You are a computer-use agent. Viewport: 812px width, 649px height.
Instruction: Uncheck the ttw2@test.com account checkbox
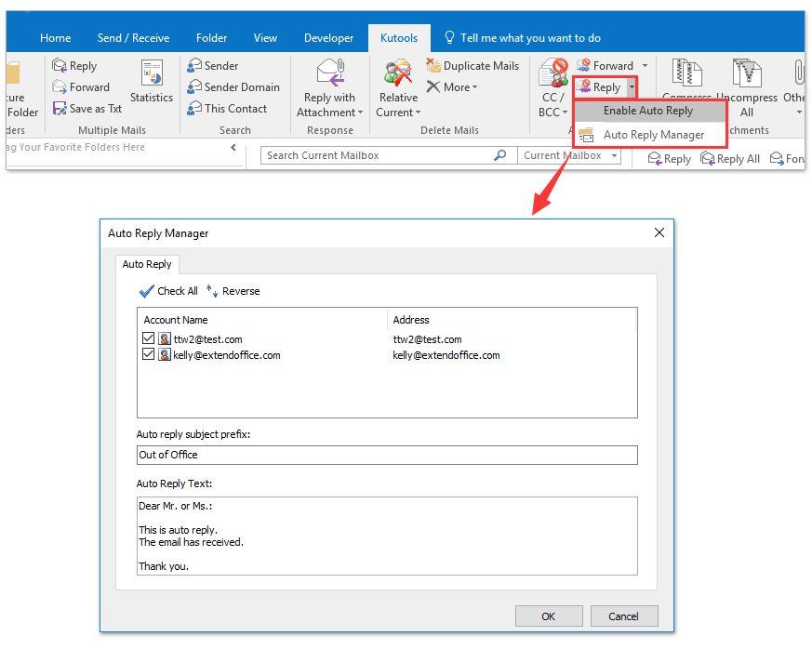[x=149, y=339]
